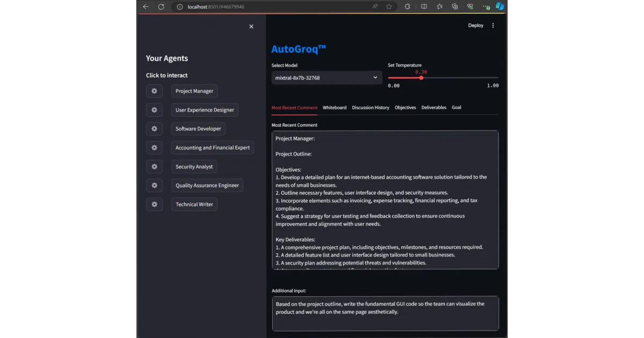644x338 pixels.
Task: Click inside the Most Recent Comment text area
Action: pyautogui.click(x=385, y=200)
